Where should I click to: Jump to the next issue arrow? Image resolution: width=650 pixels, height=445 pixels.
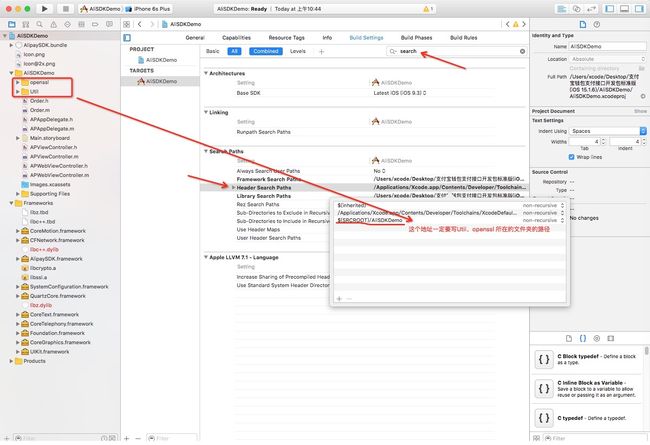pos(524,24)
